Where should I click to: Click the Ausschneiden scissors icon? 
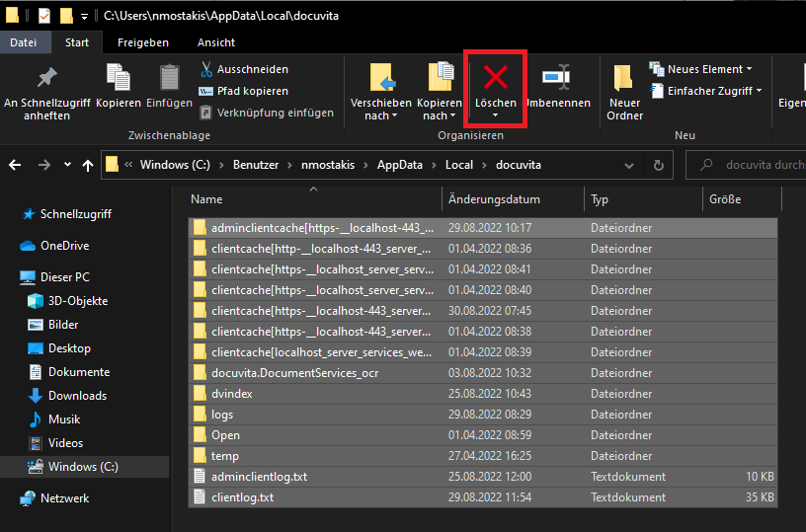[206, 69]
